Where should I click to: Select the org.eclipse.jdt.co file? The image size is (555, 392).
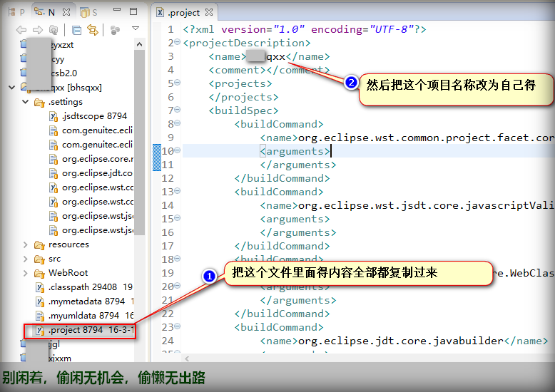[x=97, y=173]
